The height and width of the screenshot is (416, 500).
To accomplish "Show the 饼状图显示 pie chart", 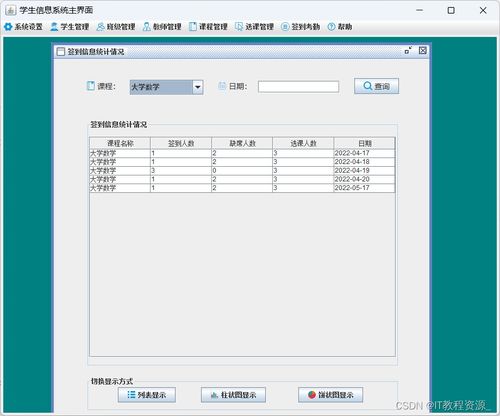I will coord(330,395).
